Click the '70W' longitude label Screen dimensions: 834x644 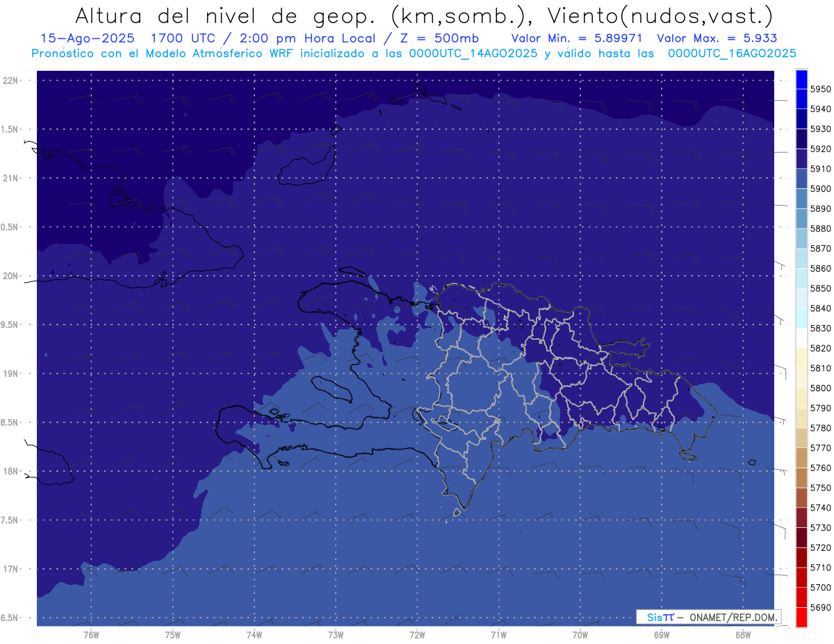tap(580, 635)
